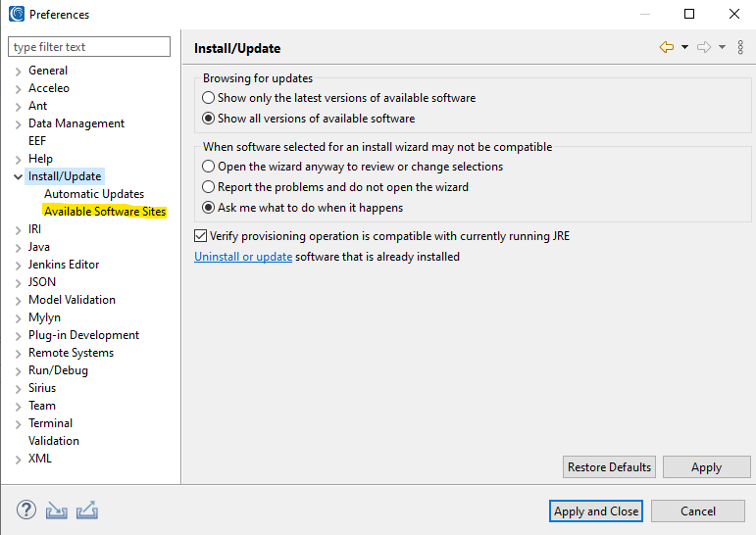Expand the Java tree node
The width and height of the screenshot is (756, 535).
click(x=19, y=248)
